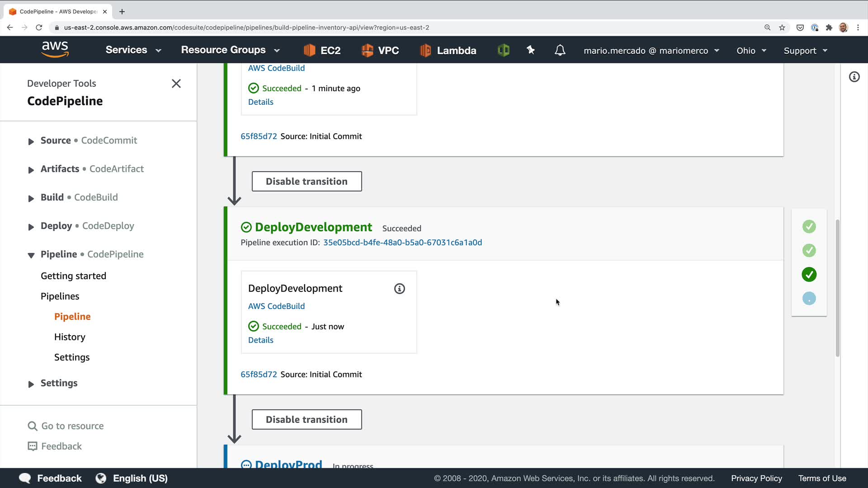The height and width of the screenshot is (488, 868).
Task: Expand Source CodeCommit tree section
Action: 31,141
